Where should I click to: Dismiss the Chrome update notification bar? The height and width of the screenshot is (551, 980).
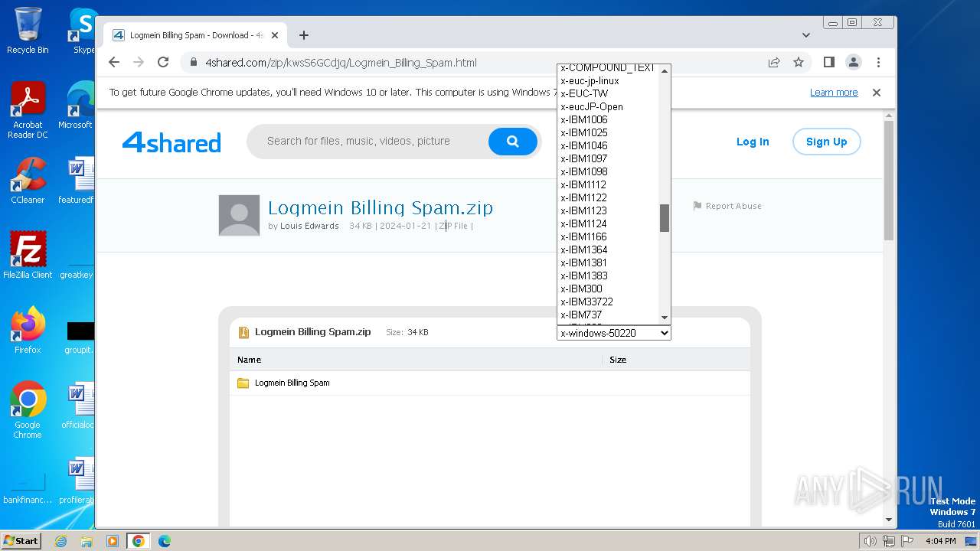[877, 93]
